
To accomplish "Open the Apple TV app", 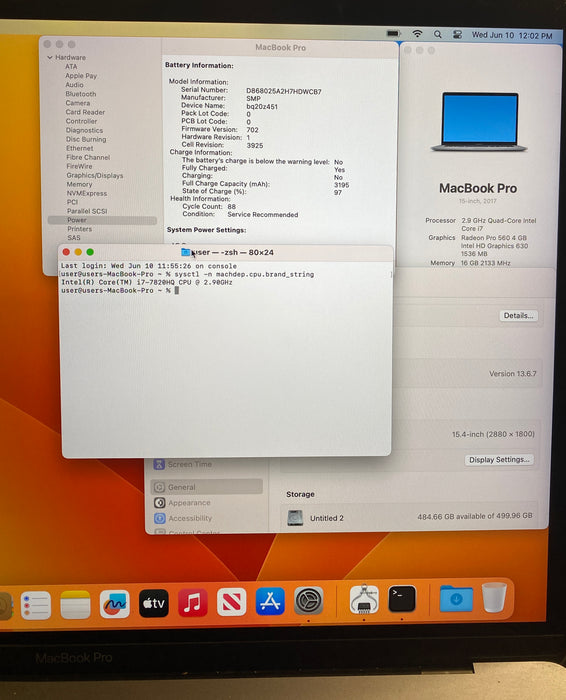I will tap(154, 603).
